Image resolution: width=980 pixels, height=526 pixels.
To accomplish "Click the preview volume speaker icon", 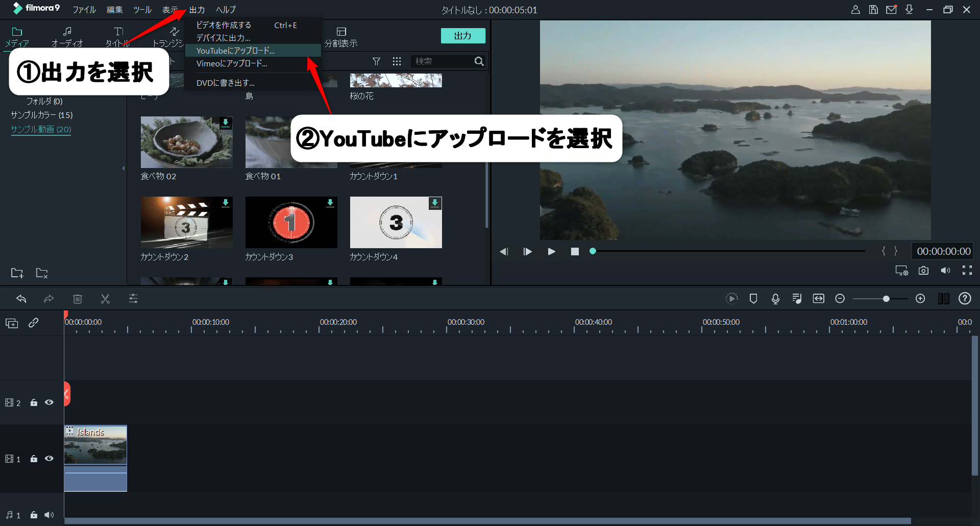I will [945, 271].
